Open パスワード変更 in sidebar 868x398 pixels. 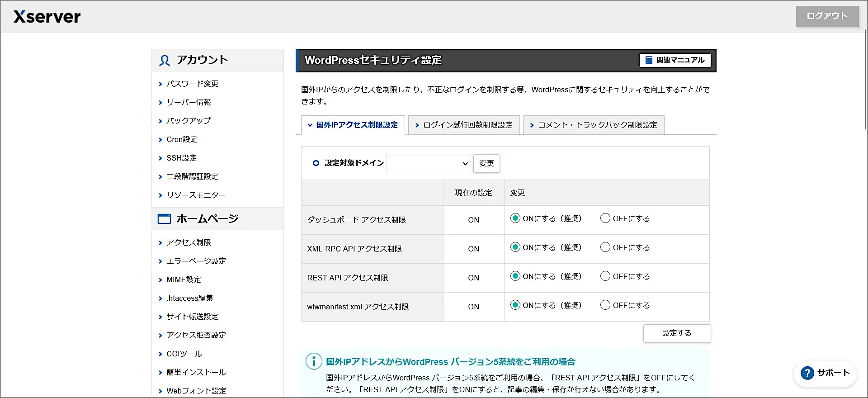pos(192,84)
